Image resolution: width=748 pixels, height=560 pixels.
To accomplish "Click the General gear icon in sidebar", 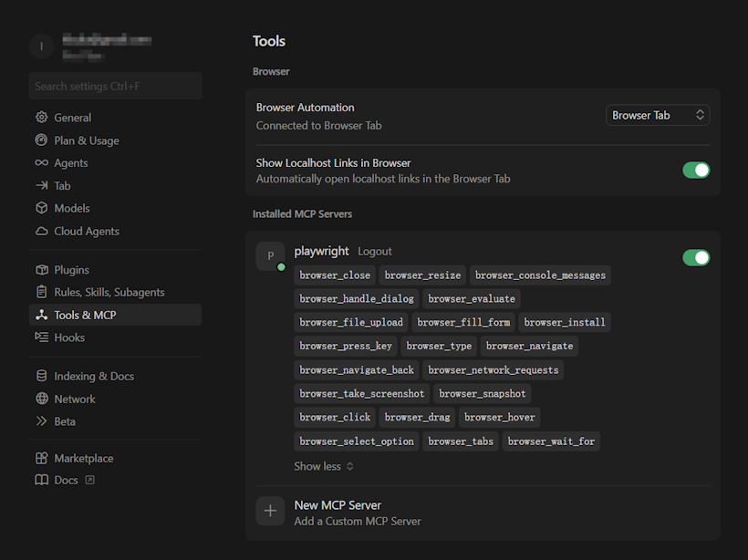I will tap(41, 118).
